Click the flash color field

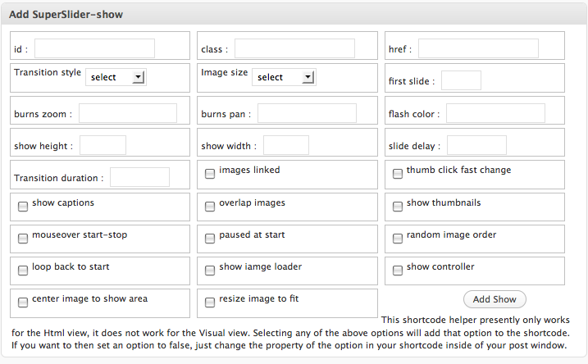[495, 113]
